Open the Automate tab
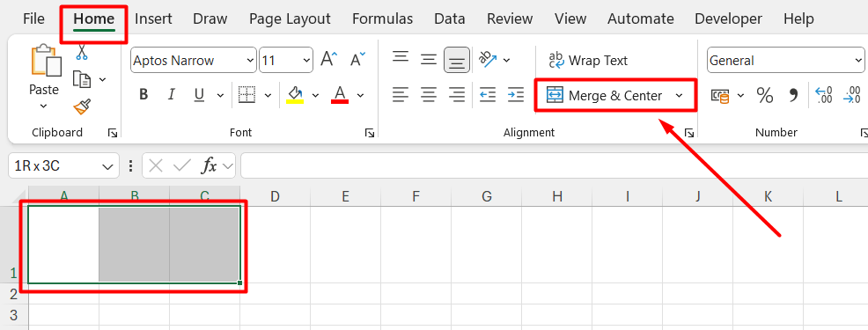 [641, 18]
